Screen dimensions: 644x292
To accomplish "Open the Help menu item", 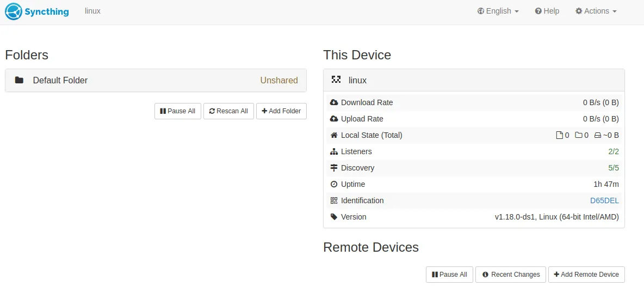I will coord(547,11).
